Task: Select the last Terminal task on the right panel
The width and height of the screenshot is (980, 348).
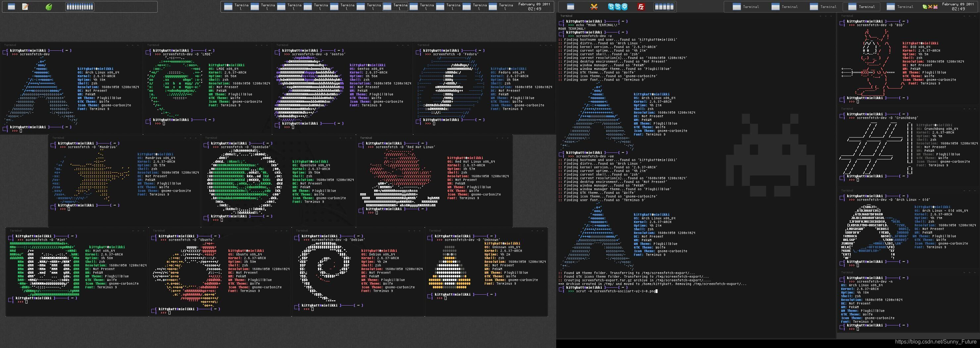Action: click(x=900, y=7)
